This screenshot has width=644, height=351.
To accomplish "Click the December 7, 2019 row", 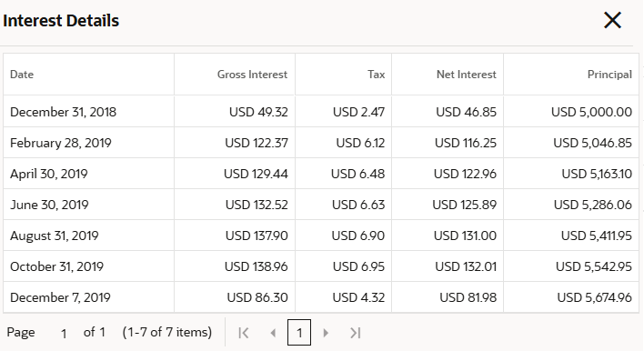I will (x=321, y=297).
